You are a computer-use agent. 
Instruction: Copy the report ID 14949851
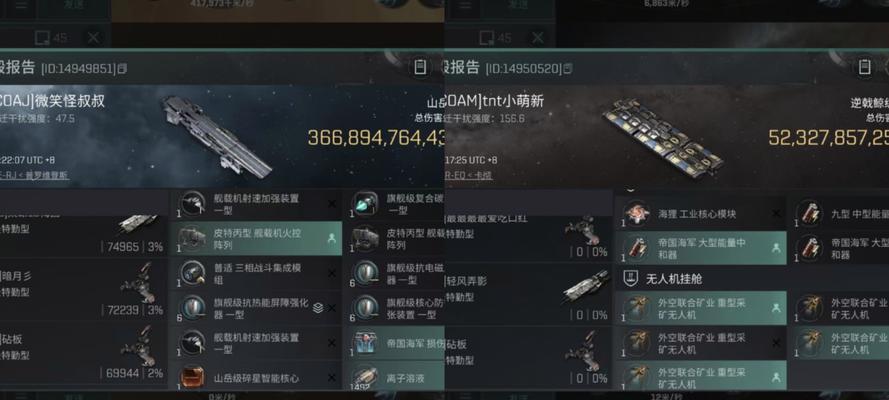122,69
